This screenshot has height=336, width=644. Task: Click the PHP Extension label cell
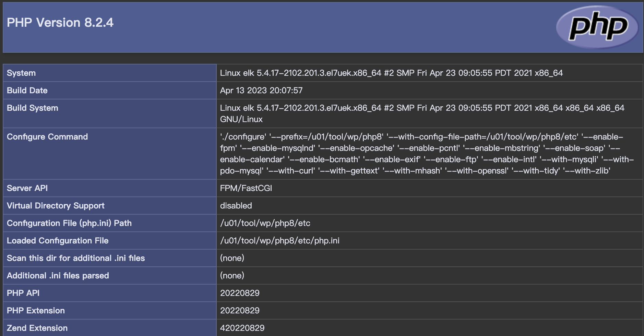[x=36, y=311]
